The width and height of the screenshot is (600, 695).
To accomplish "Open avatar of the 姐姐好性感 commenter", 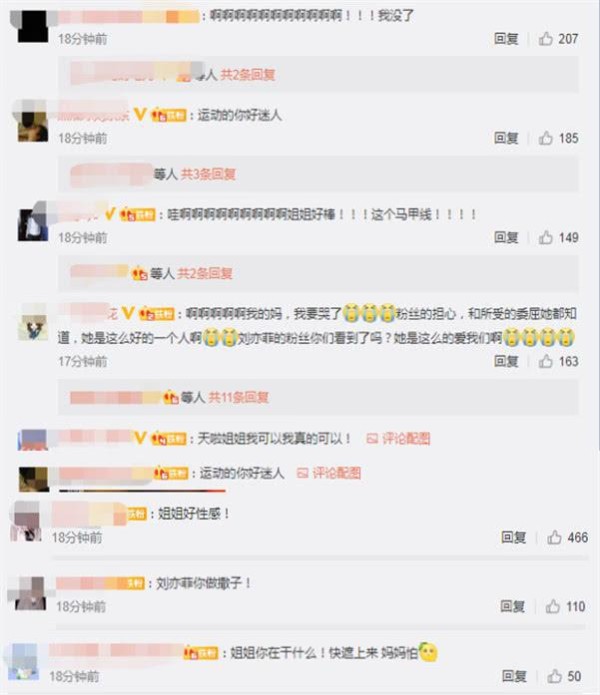I will [26, 521].
